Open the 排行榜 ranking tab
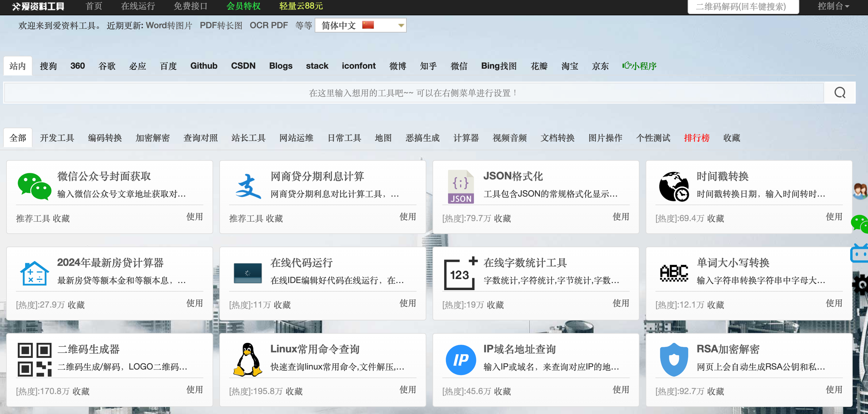Image resolution: width=868 pixels, height=414 pixels. point(697,138)
